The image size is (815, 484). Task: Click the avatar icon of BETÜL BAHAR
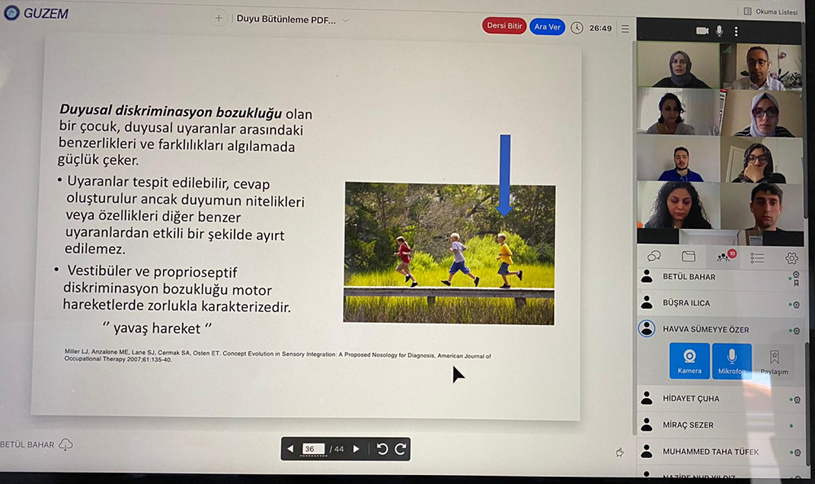click(x=647, y=277)
